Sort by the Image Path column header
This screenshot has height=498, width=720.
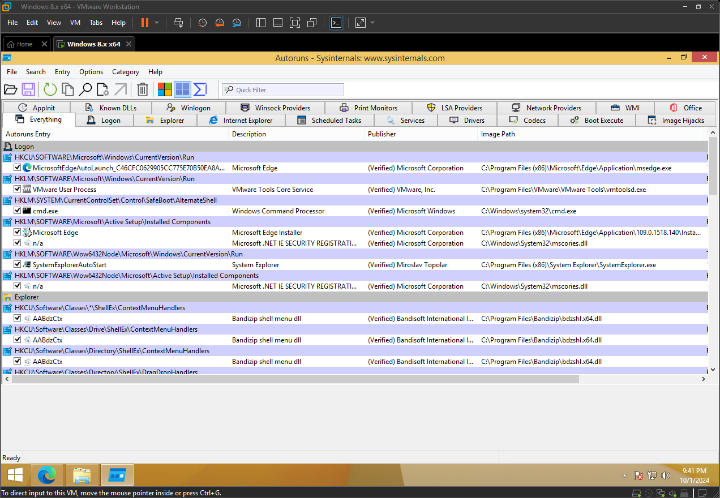pos(591,134)
